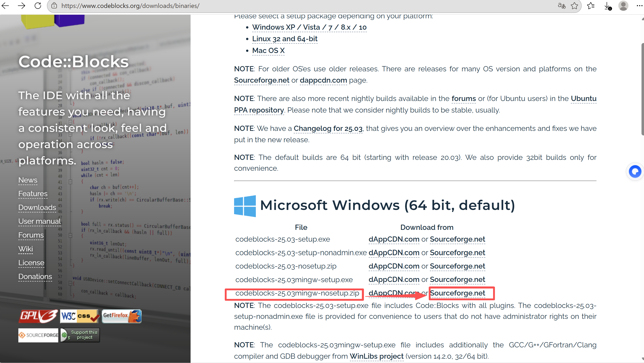Click the SourceForge badge
This screenshot has width=644, height=363.
38,335
